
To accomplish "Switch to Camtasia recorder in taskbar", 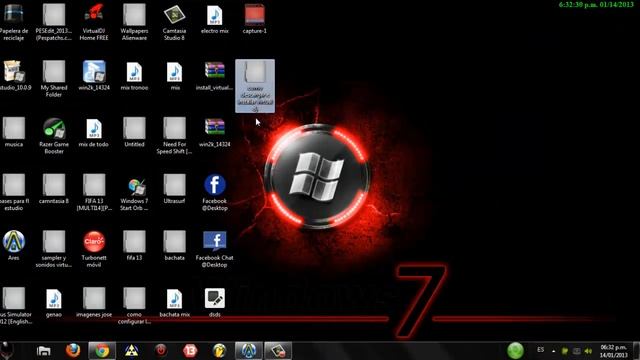I will (278, 351).
